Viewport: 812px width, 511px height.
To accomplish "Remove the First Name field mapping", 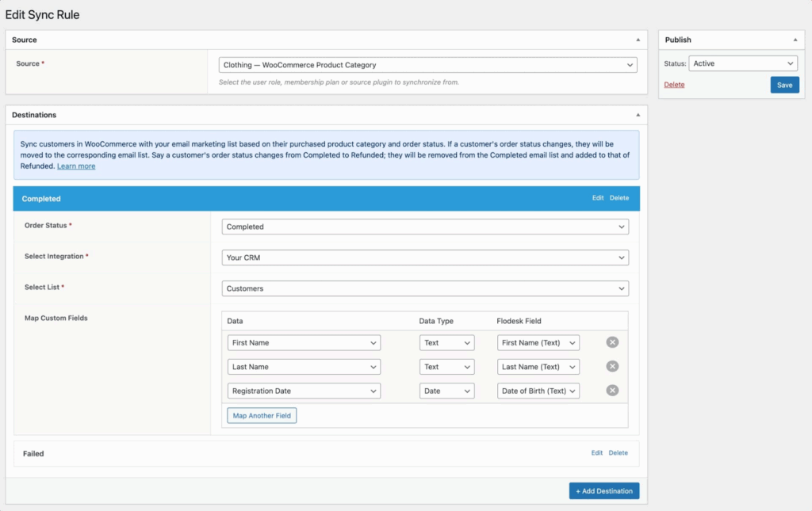I will (x=611, y=342).
